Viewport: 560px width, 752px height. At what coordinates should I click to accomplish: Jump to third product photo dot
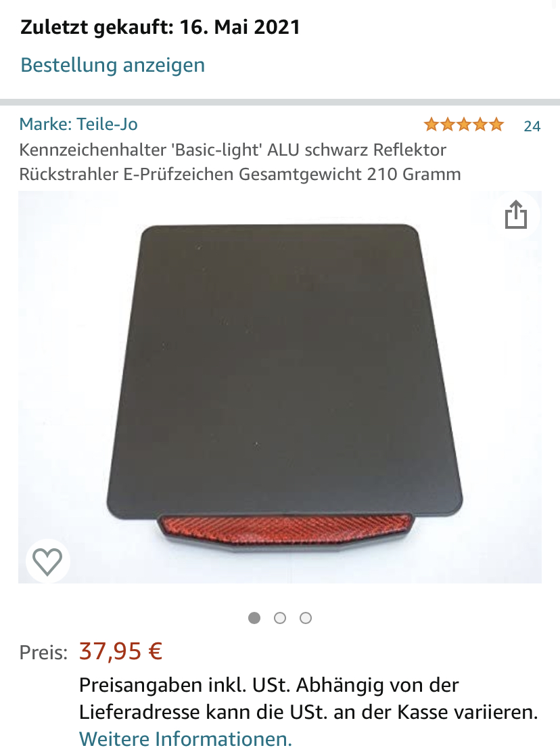point(306,618)
